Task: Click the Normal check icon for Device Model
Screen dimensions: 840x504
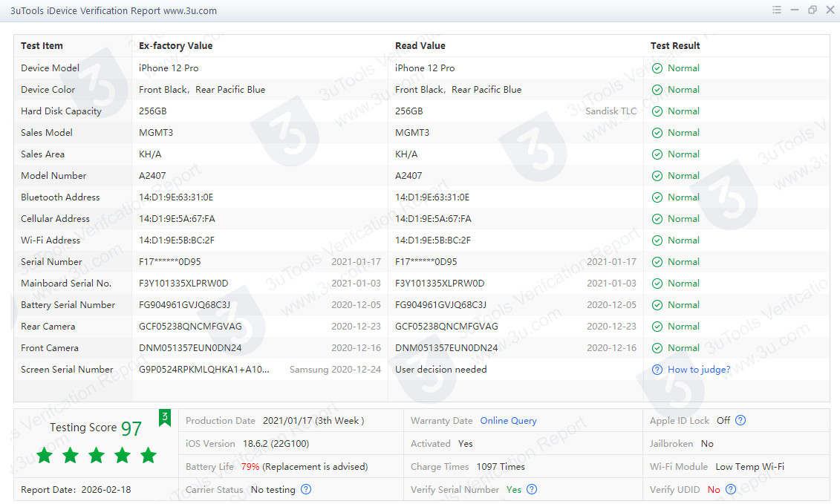Action: [657, 68]
